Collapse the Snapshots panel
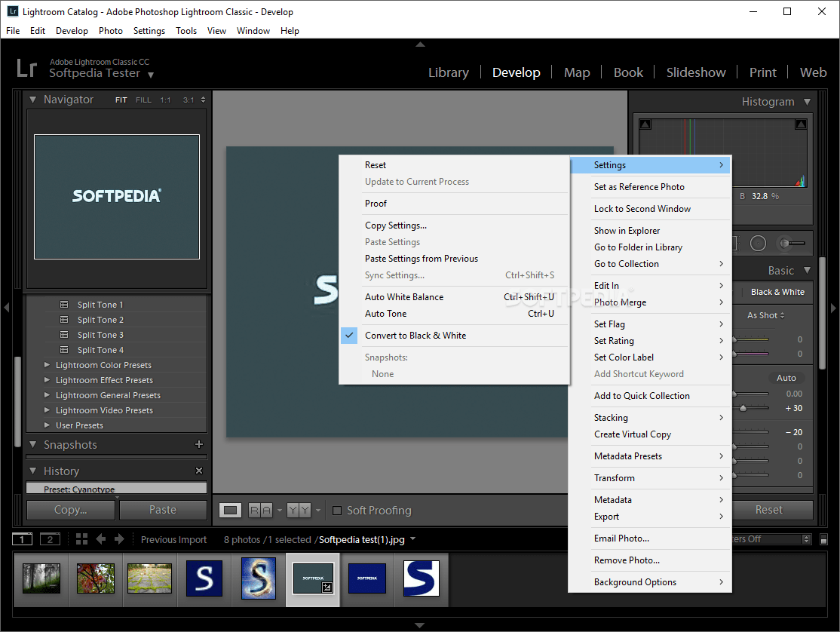 click(x=32, y=444)
